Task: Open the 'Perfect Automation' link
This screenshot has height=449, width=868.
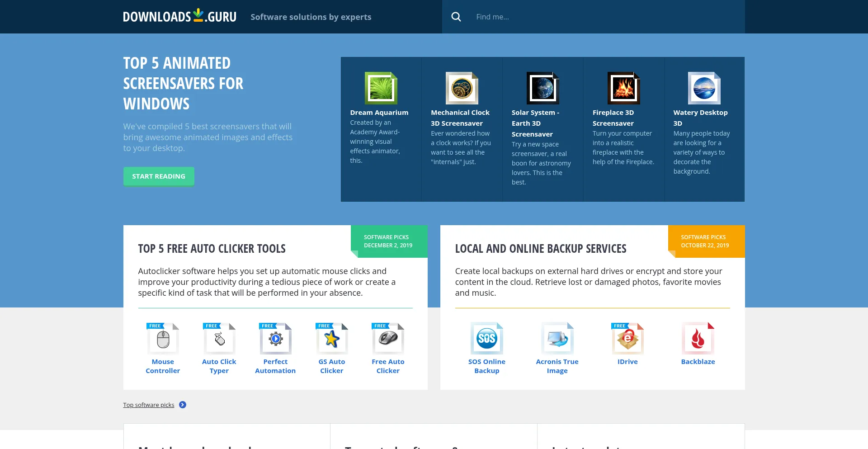Action: tap(275, 366)
